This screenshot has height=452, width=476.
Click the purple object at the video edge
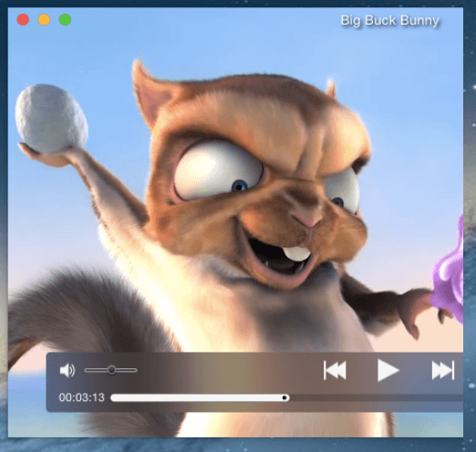[x=450, y=273]
